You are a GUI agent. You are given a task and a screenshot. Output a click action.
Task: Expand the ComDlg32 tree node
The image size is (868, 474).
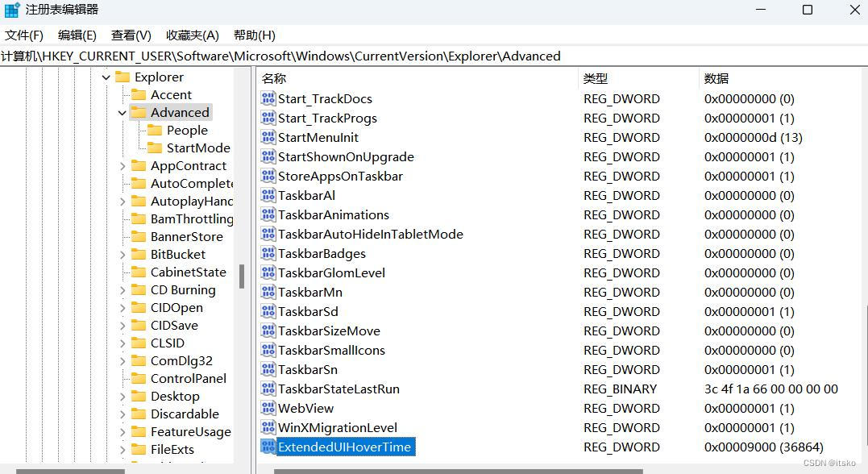click(123, 361)
